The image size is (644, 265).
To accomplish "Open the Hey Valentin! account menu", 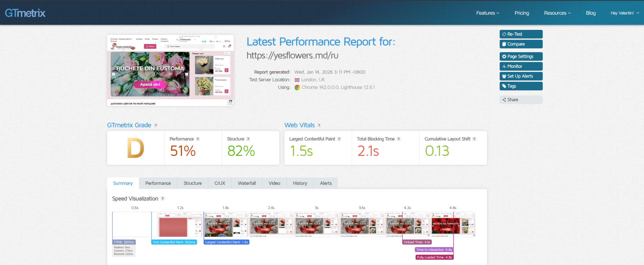I will pos(625,13).
